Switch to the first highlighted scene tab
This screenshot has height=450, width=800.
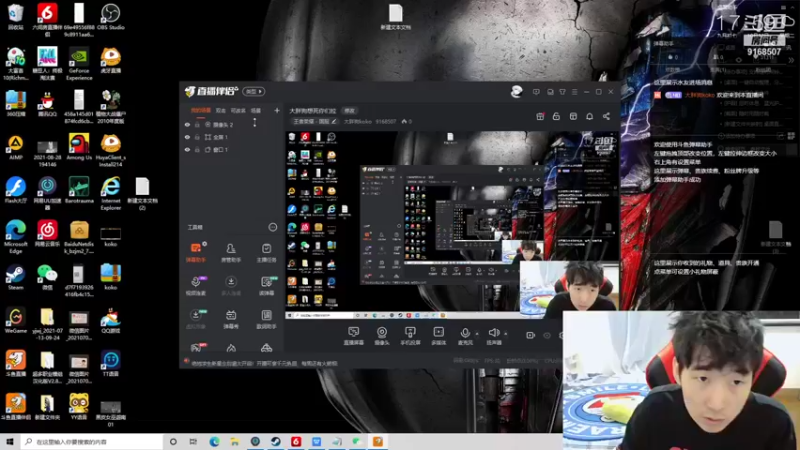[x=201, y=110]
